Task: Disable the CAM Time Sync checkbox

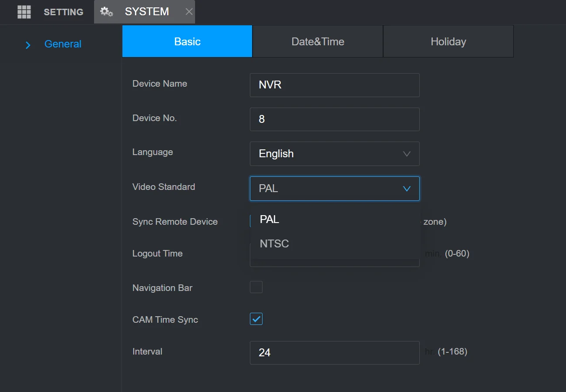Action: point(256,319)
